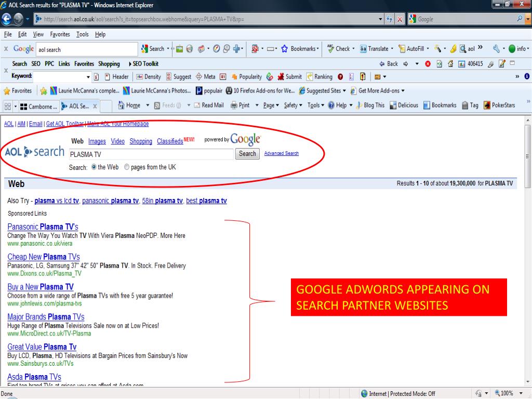This screenshot has height=399, width=532.
Task: Click the Popularity tool icon
Action: 234,77
